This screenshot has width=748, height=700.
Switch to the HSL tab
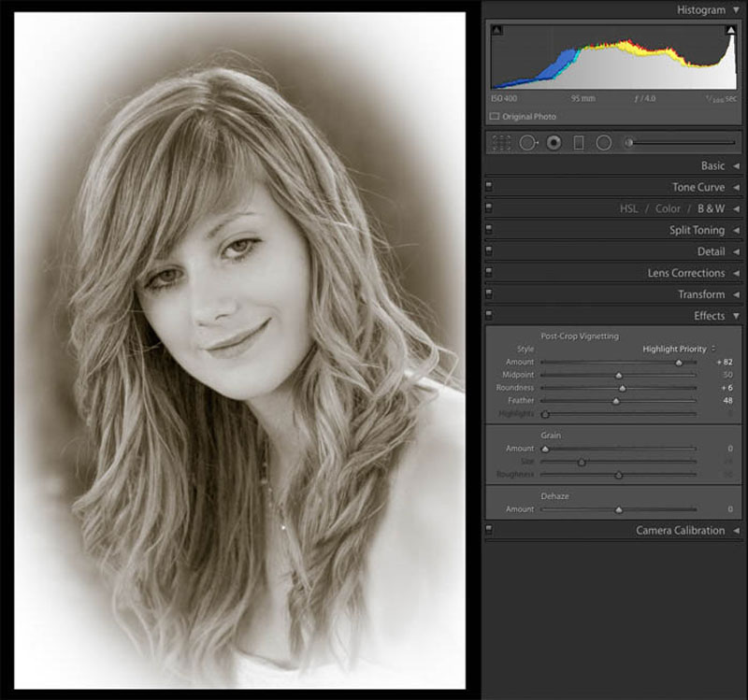pyautogui.click(x=628, y=208)
